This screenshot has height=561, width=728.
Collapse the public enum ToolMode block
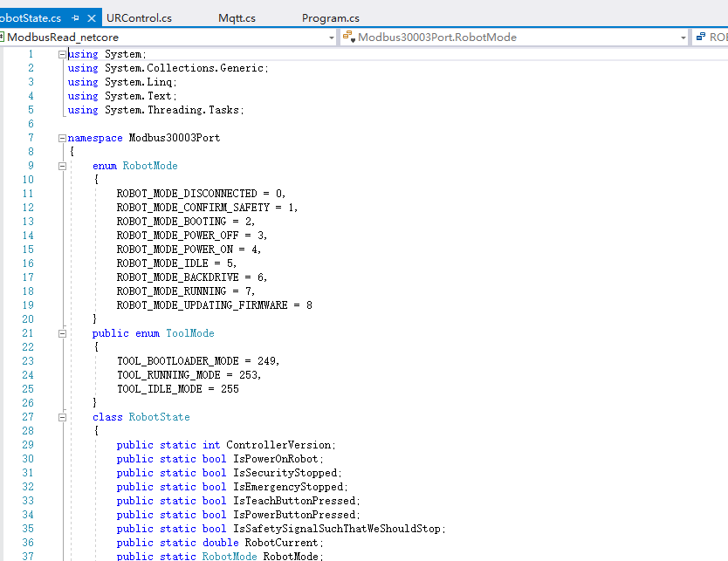(x=62, y=333)
